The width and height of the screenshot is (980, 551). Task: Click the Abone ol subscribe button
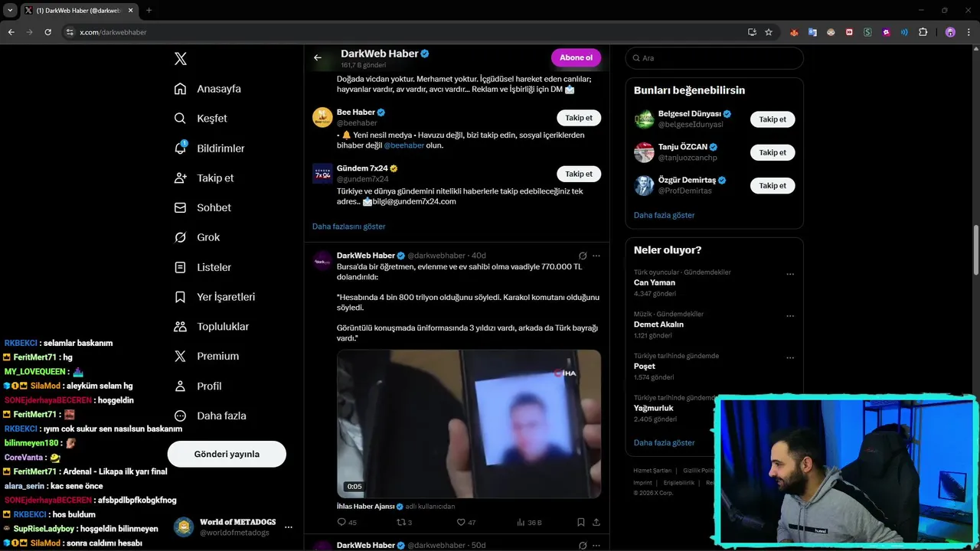click(x=576, y=57)
